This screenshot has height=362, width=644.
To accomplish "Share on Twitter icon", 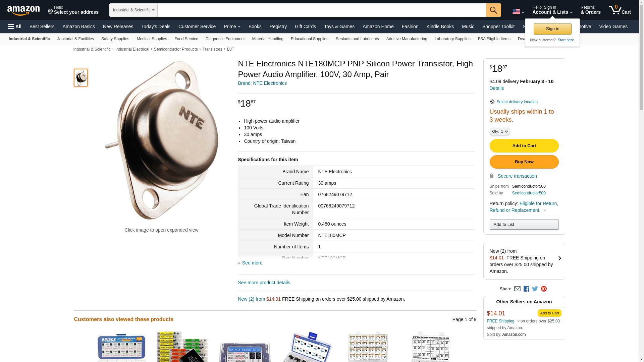I will click(535, 289).
